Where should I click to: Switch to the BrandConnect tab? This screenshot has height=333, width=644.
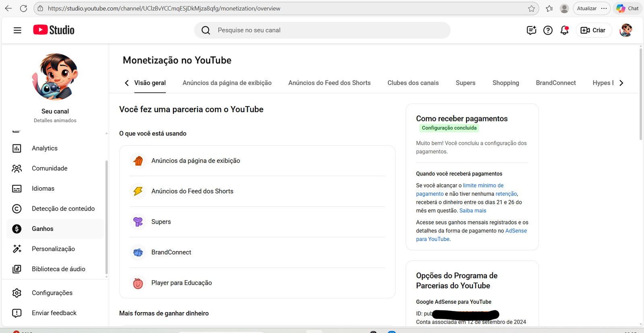click(x=556, y=83)
